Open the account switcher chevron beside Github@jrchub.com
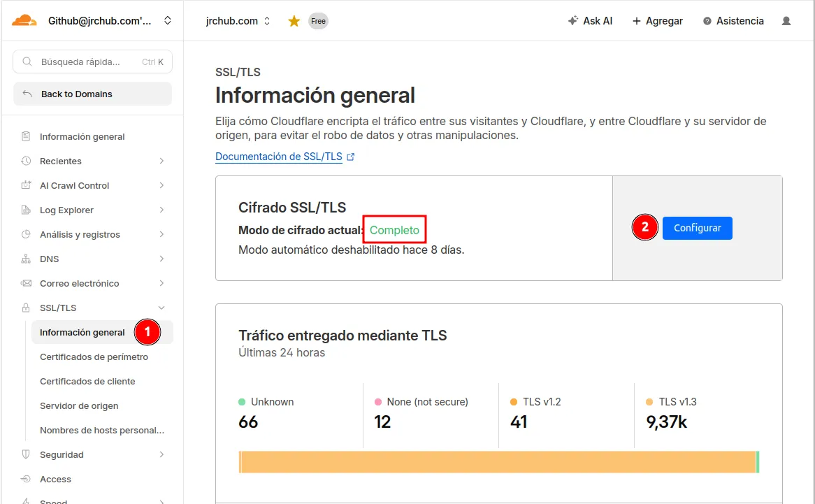The height and width of the screenshot is (504, 815). [167, 21]
